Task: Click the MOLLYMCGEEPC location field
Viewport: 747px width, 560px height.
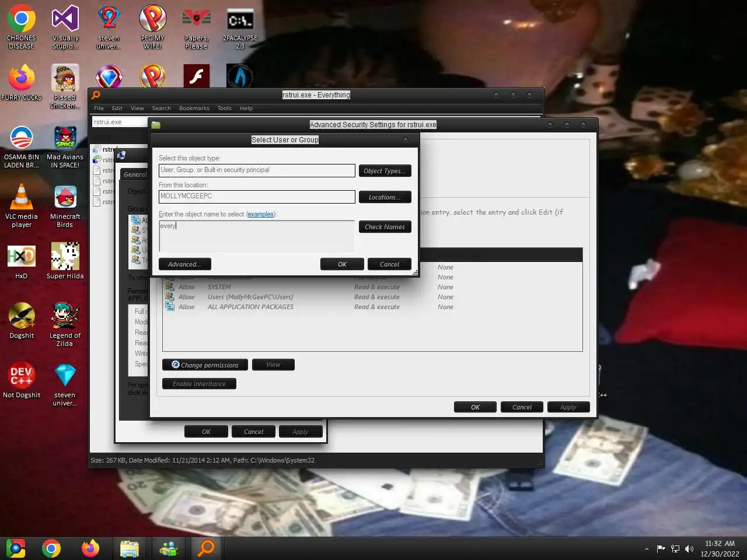Action: tap(257, 197)
